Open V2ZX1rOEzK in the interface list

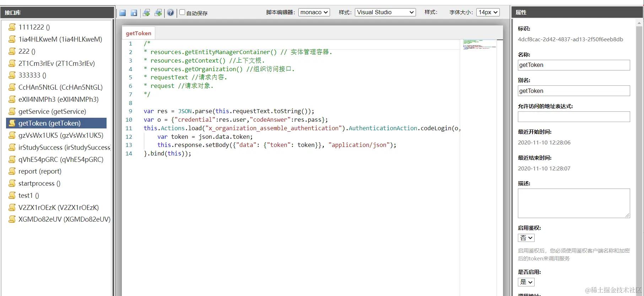point(59,207)
